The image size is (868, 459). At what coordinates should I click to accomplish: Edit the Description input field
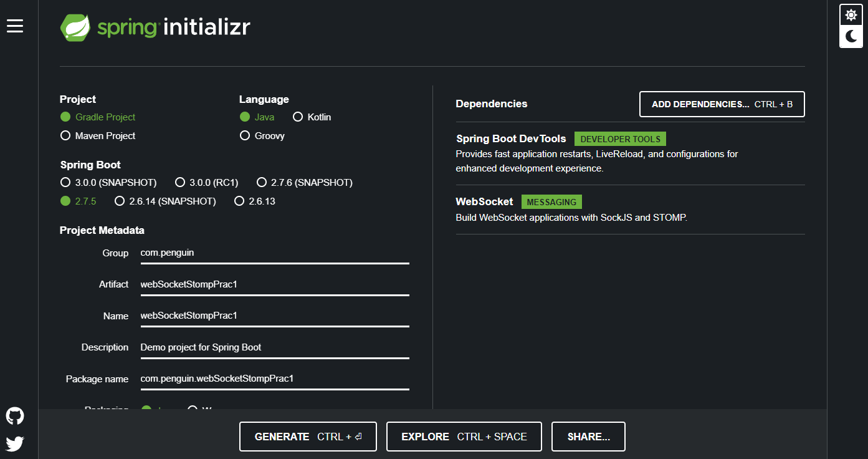pos(275,347)
